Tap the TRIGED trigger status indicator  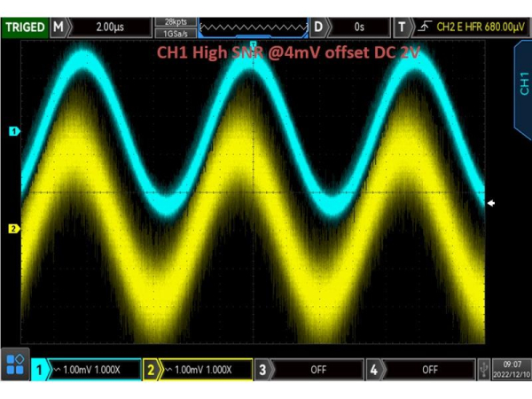click(x=25, y=27)
